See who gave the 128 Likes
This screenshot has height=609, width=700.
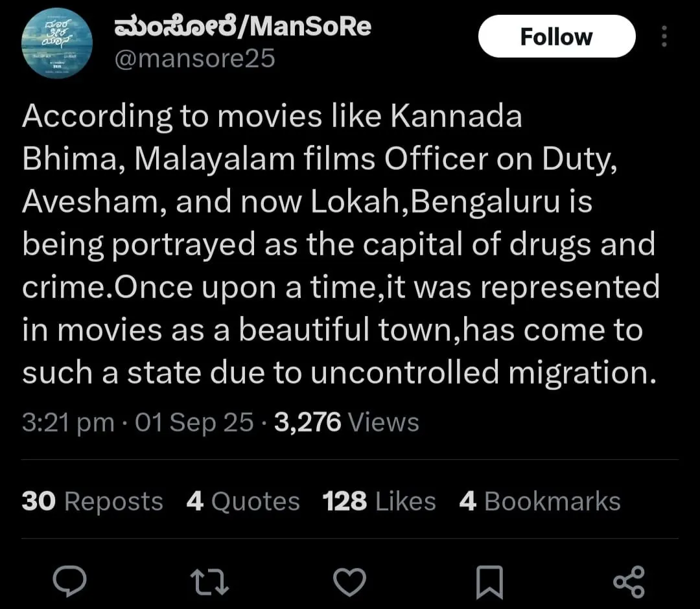pos(379,501)
